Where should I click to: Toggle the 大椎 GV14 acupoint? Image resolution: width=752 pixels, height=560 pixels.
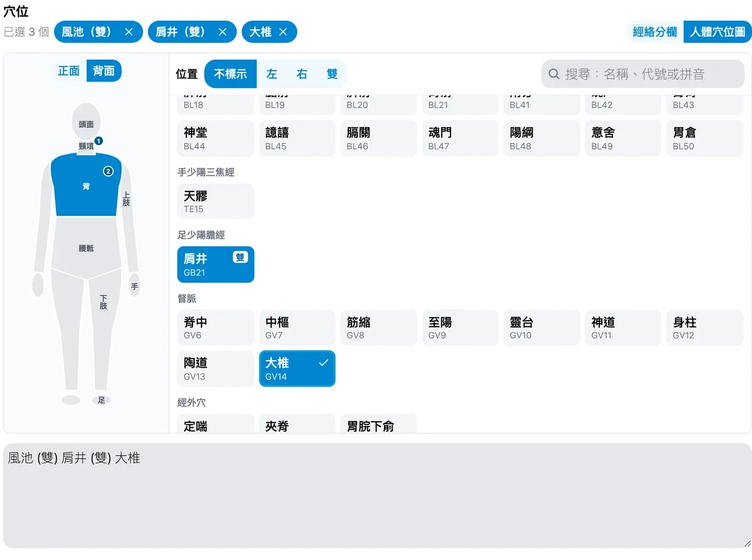pos(297,369)
